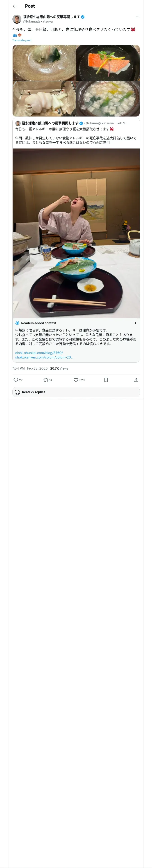The width and height of the screenshot is (152, 868).
Task: Like the post with heart icon
Action: tap(76, 380)
